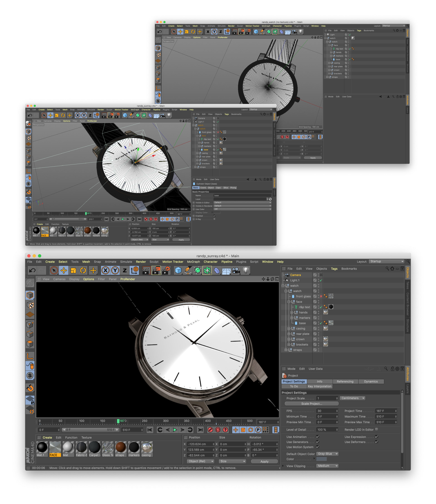Click Apply in the middle window coordinates panel
Screen dimensions: 436x504
click(x=181, y=240)
